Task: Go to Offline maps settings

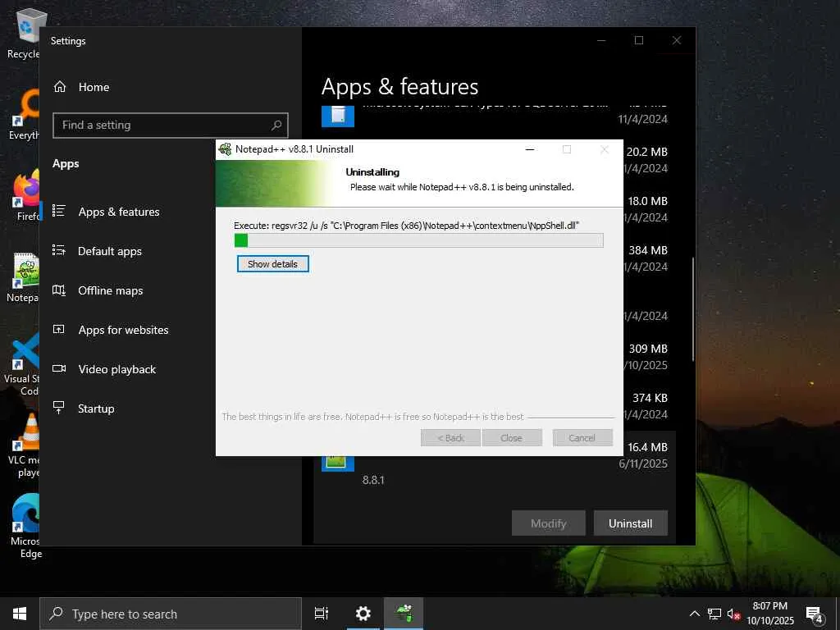Action: (x=111, y=290)
